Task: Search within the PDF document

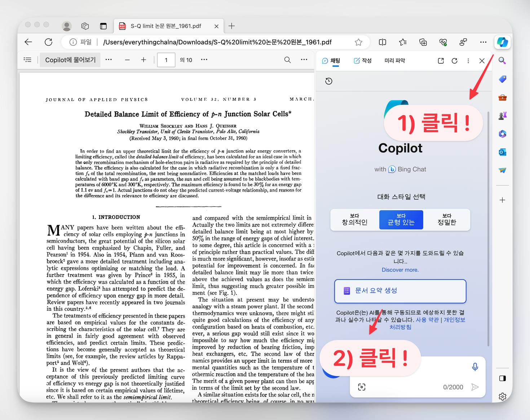Action: pos(287,60)
